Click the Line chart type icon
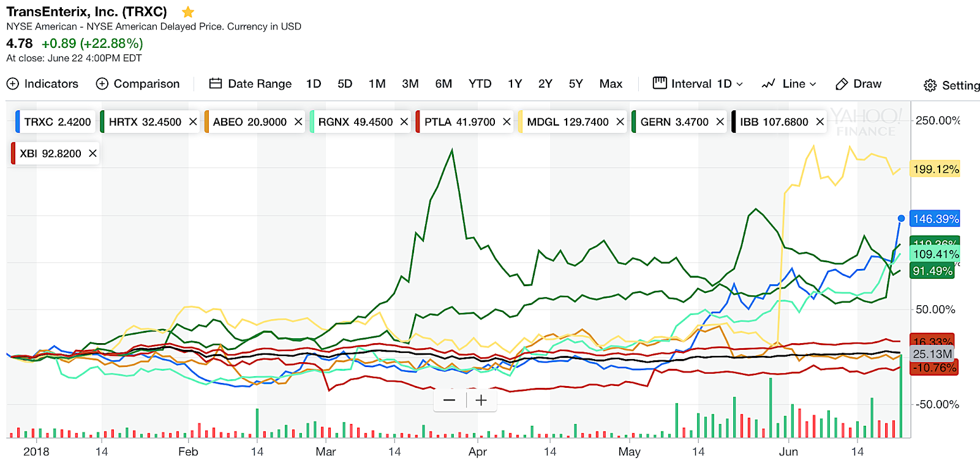This screenshot has height=462, width=980. coord(769,84)
